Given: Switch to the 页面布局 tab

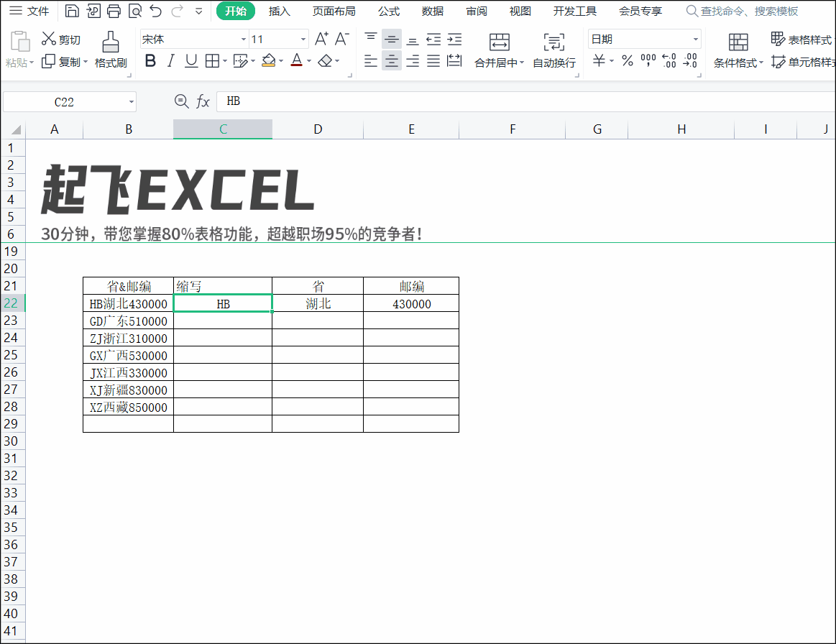Looking at the screenshot, I should click(334, 11).
